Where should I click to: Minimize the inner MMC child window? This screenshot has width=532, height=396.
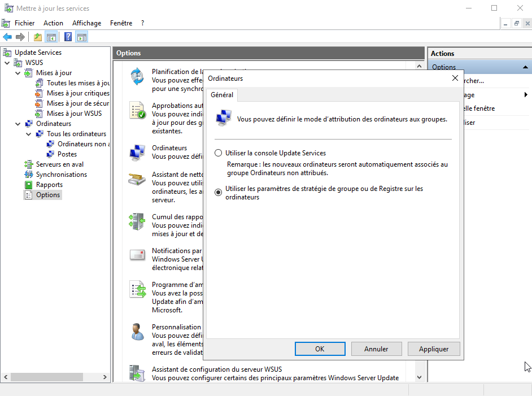(505, 23)
